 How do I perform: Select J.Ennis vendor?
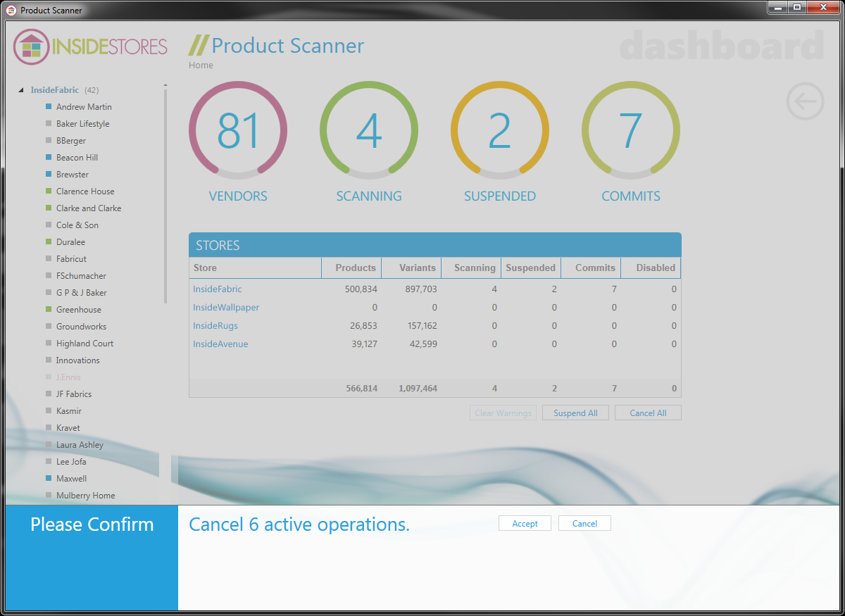pyautogui.click(x=68, y=377)
